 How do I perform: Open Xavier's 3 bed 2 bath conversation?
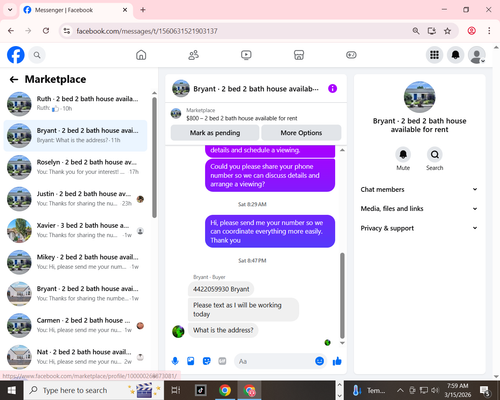pos(75,230)
